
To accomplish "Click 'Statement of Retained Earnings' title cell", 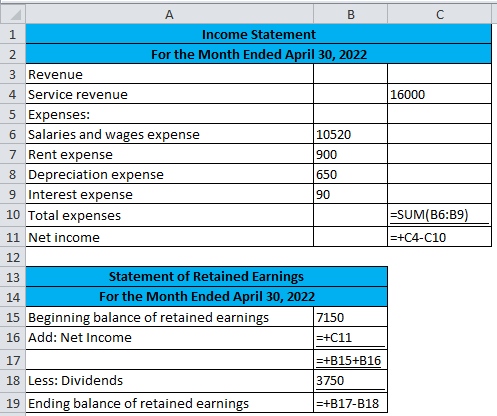I will pyautogui.click(x=206, y=277).
